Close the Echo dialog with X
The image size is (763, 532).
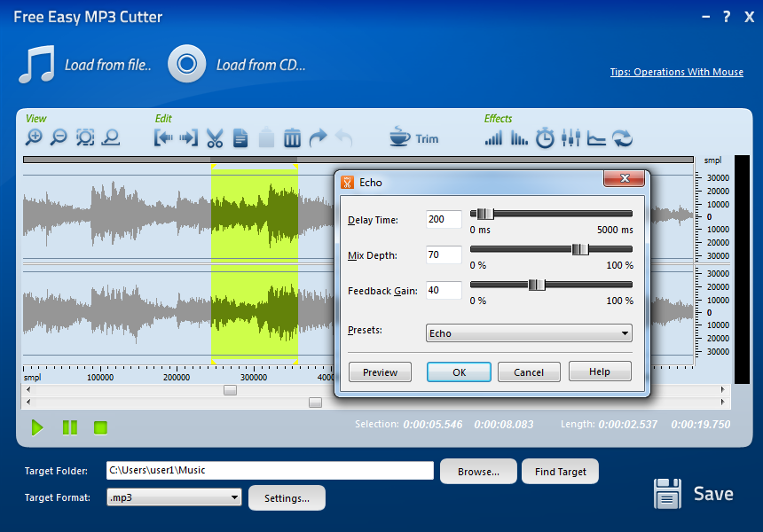(625, 178)
